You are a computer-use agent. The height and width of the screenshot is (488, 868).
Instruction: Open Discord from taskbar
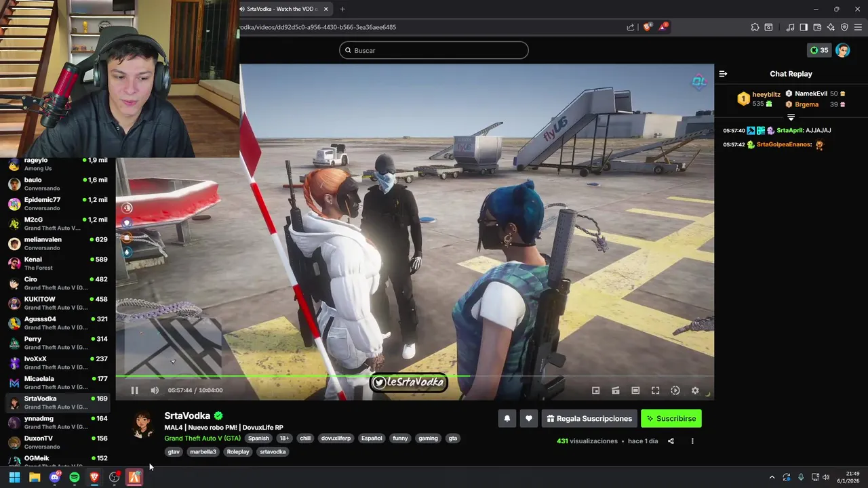55,477
